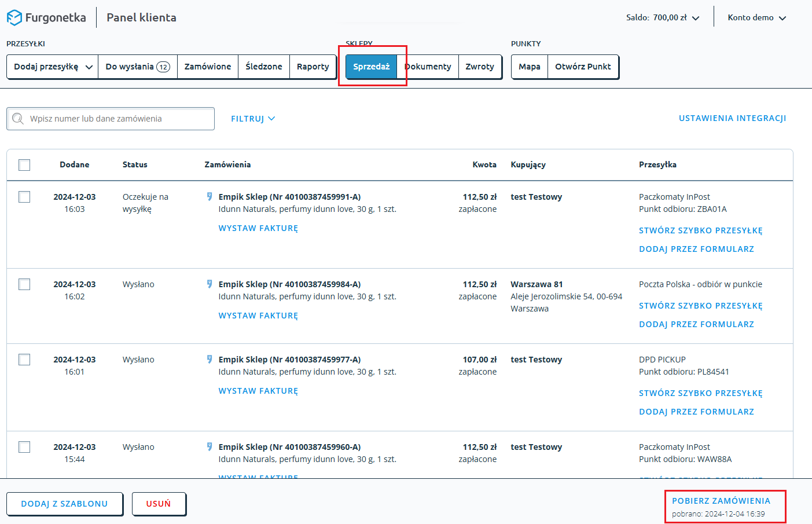
Task: Open the FILTRUJ filter expander
Action: click(x=253, y=119)
